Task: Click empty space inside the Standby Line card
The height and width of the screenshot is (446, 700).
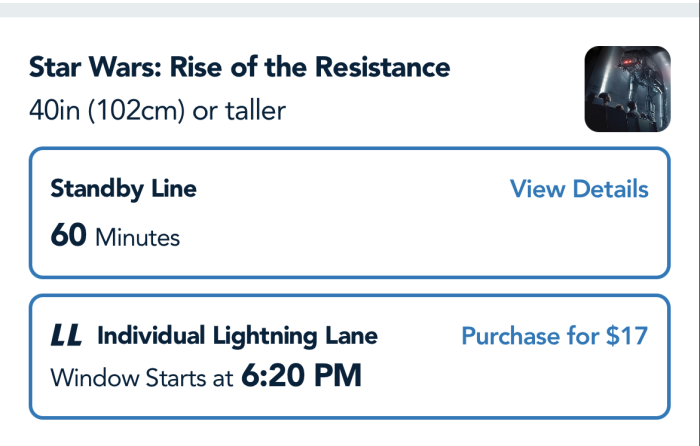Action: click(400, 238)
